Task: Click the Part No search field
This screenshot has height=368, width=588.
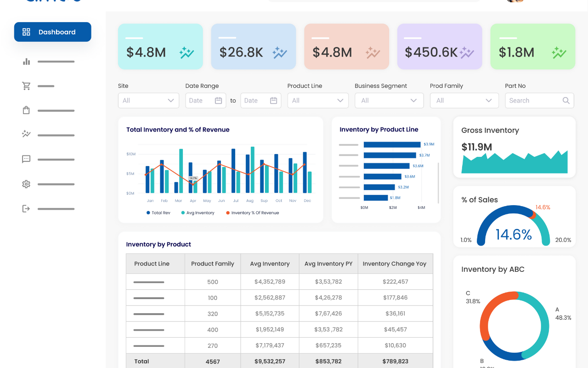Action: pos(539,100)
